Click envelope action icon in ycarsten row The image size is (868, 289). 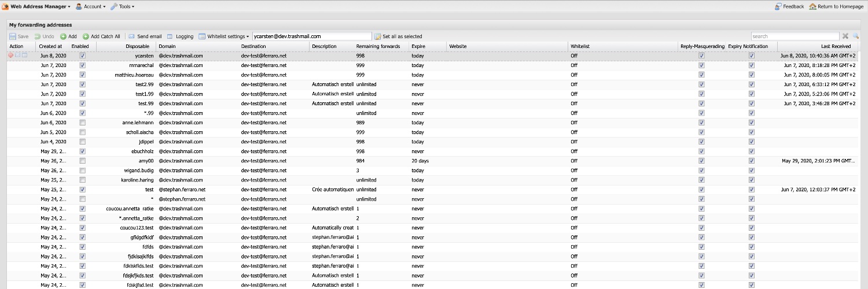[x=17, y=55]
